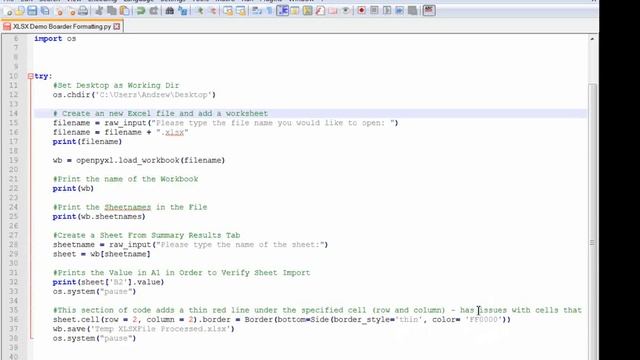Click the 'print(filename)' line
This screenshot has width=640, height=360.
click(x=87, y=142)
